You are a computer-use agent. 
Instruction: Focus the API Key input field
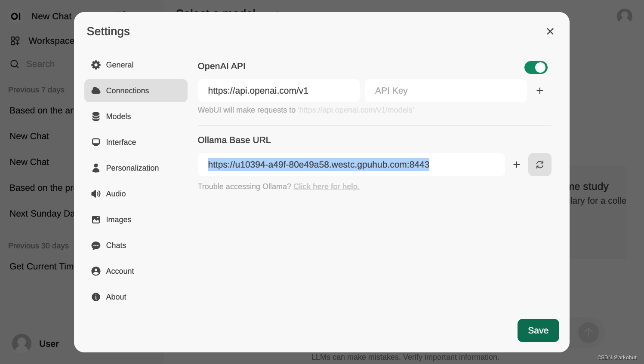point(446,91)
